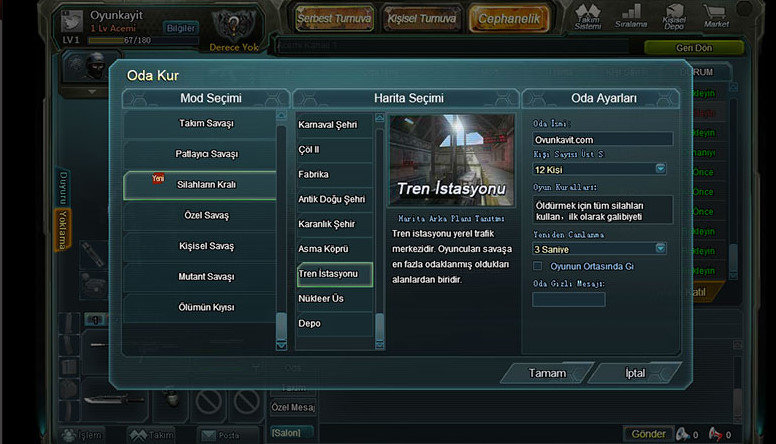The height and width of the screenshot is (444, 776).
Task: Open the 12 Kişi player count dropdown
Action: [x=600, y=169]
